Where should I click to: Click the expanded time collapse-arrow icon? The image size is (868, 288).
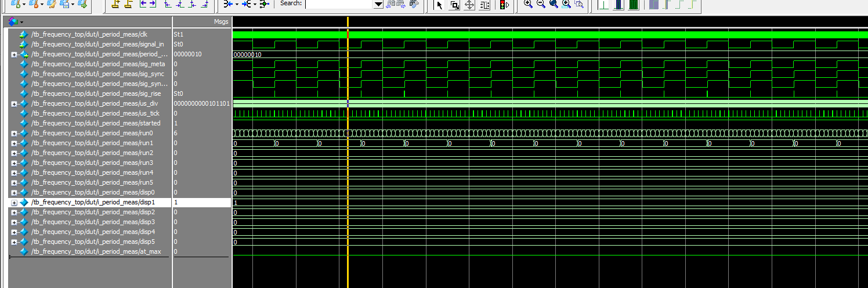228,4
